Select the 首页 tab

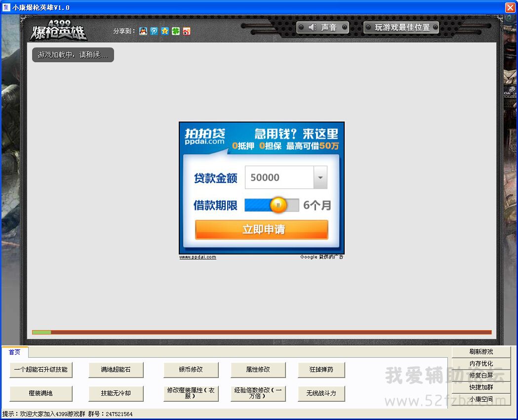(14, 352)
